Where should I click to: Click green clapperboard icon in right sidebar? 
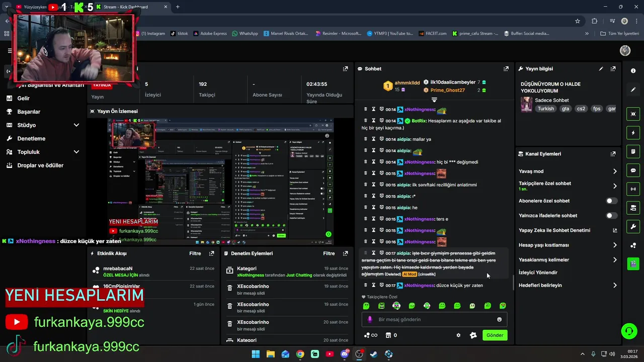(633, 263)
